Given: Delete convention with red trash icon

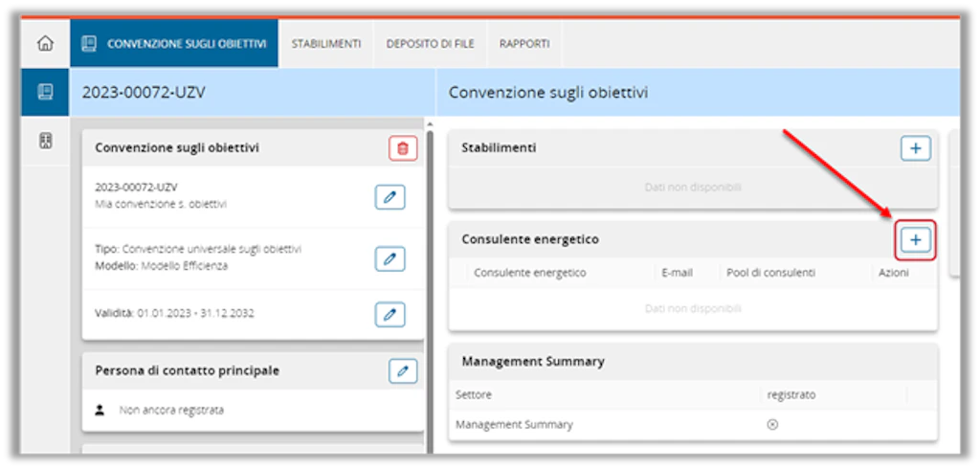Looking at the screenshot, I should pyautogui.click(x=403, y=148).
